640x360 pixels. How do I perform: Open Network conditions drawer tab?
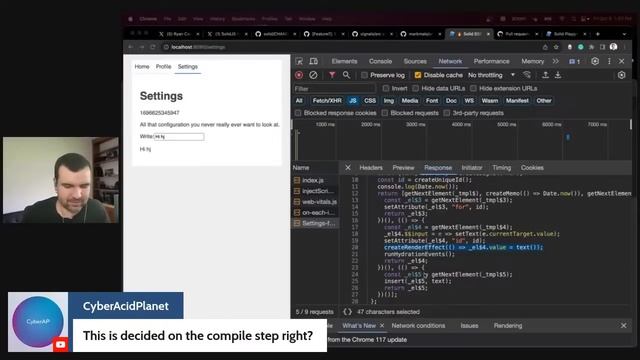coord(418,326)
